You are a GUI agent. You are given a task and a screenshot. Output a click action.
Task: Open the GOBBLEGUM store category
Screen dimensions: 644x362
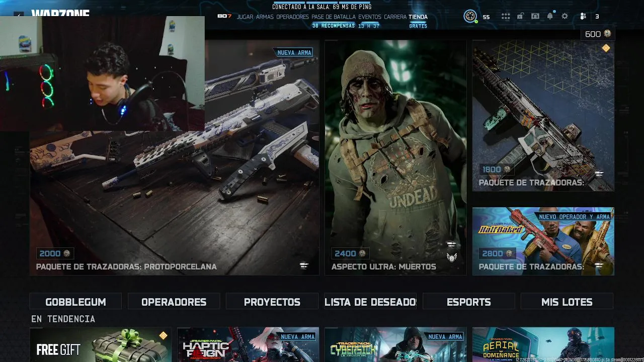[75, 302]
